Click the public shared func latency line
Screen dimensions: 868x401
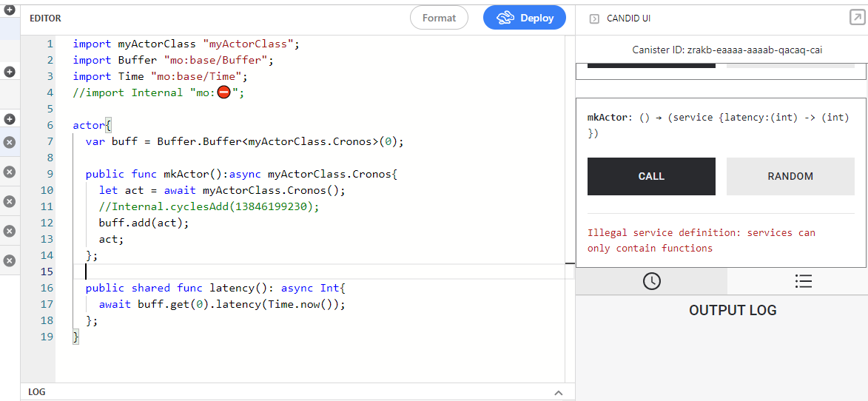point(215,288)
